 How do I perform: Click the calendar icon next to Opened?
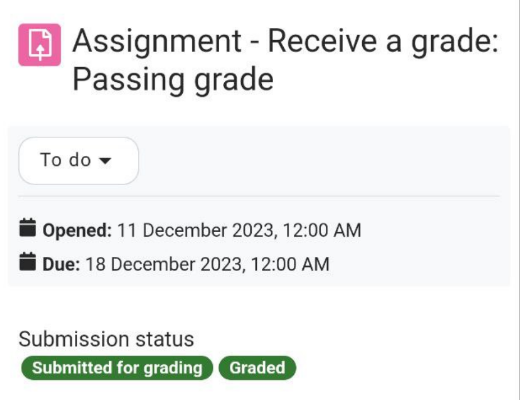[28, 228]
